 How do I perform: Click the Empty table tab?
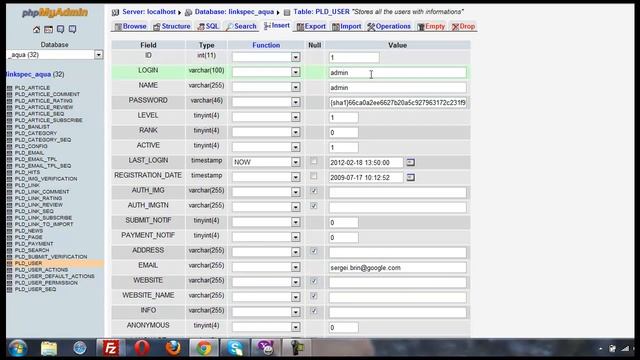431,27
